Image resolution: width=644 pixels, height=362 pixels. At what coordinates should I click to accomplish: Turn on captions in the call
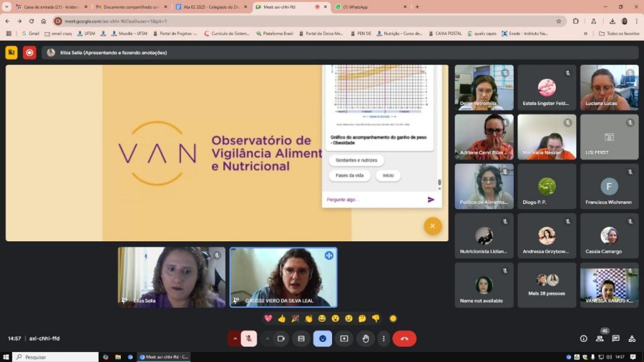(301, 339)
